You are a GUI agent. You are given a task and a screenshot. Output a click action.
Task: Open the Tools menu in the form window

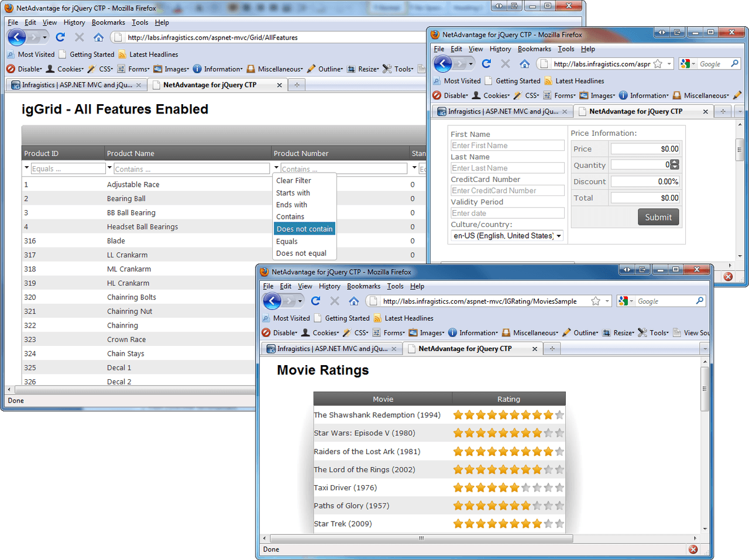click(x=566, y=49)
